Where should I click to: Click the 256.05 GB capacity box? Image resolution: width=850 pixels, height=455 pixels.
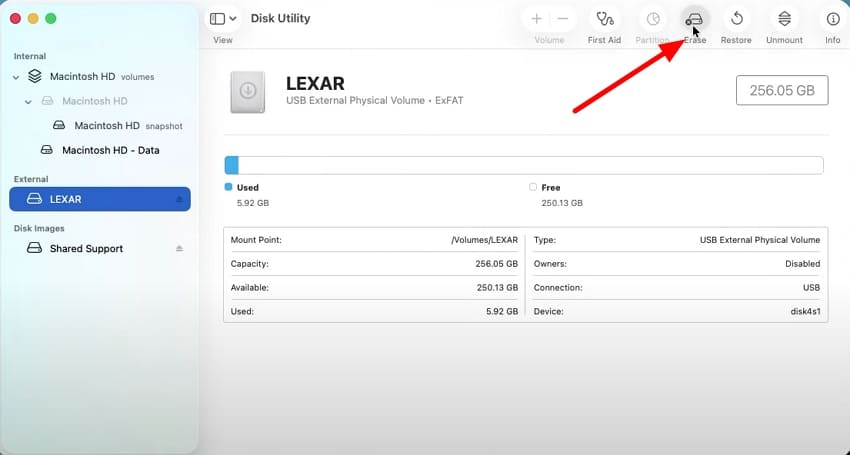(782, 90)
